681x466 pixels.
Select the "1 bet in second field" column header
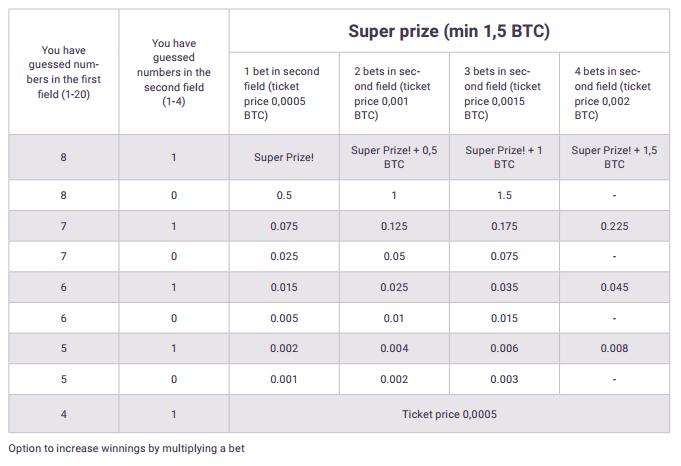(x=283, y=93)
